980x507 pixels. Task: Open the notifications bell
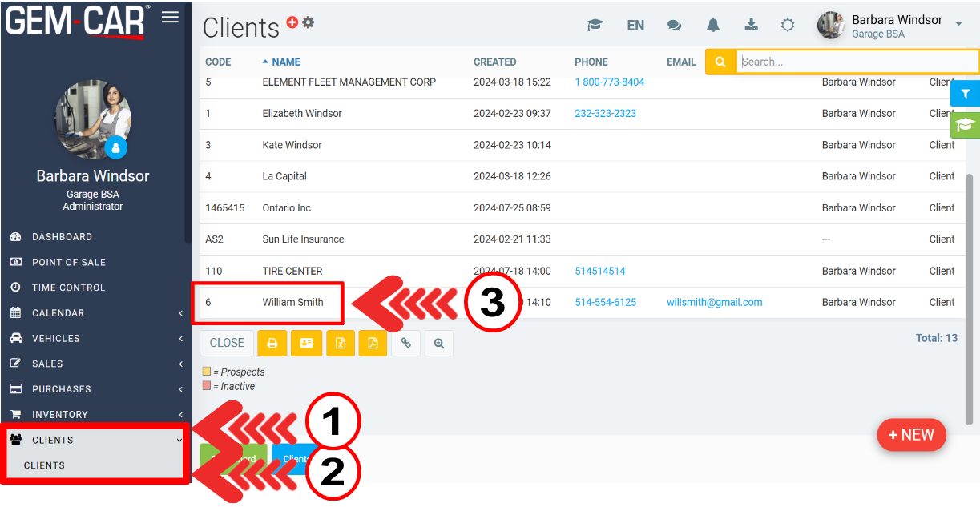click(x=712, y=25)
